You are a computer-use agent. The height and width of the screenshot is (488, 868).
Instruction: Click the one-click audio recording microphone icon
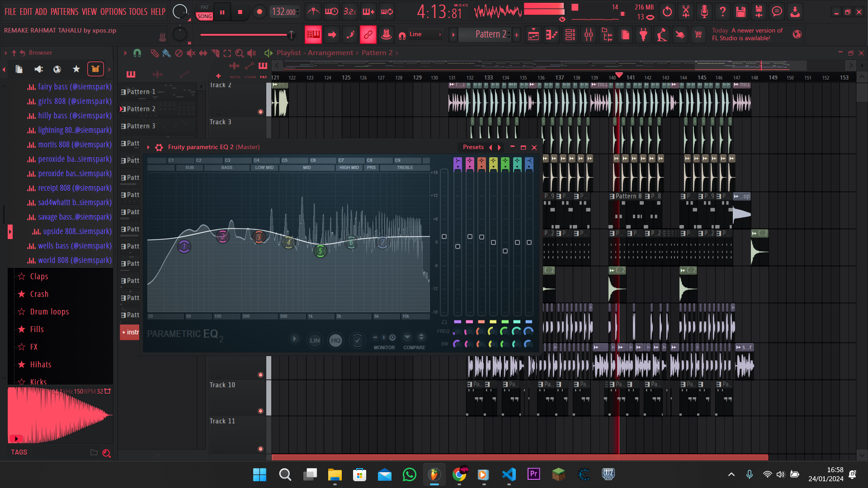pyautogui.click(x=704, y=12)
